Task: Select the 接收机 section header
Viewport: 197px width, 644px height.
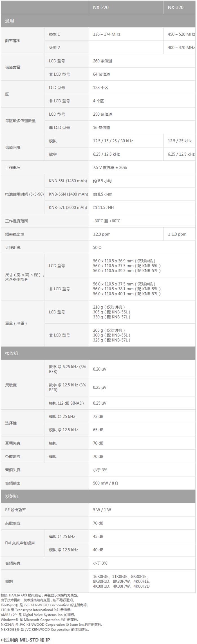Action: click(x=12, y=353)
